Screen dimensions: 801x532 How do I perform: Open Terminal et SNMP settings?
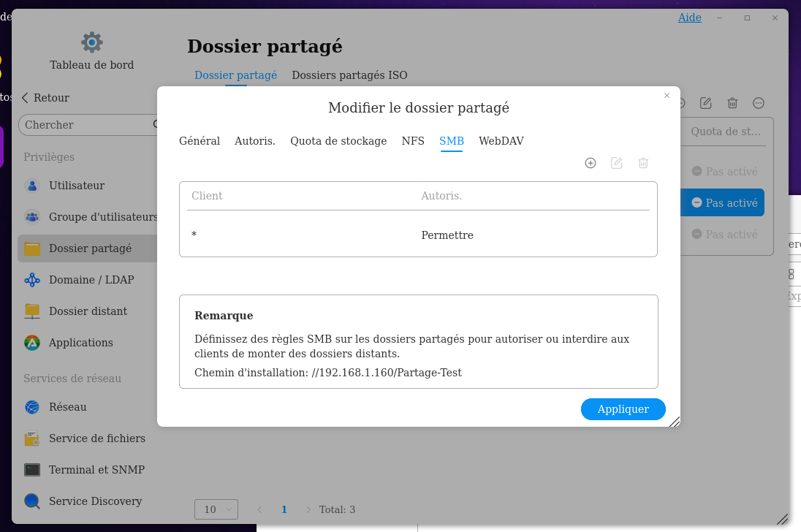(x=96, y=470)
